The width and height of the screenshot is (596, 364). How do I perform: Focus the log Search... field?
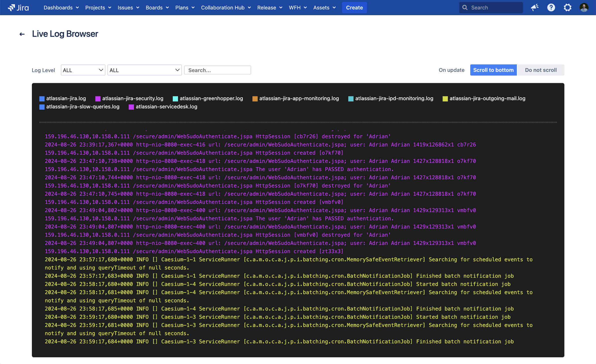(217, 70)
